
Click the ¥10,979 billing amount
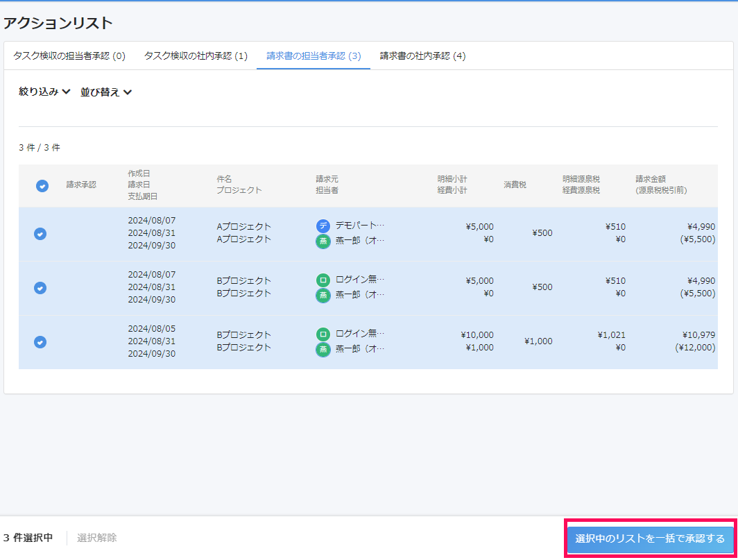[699, 335]
